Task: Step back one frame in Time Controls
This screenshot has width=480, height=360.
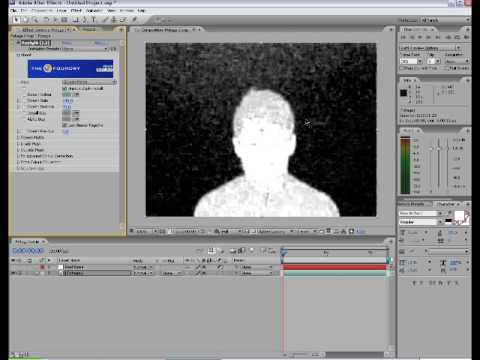Action: tap(413, 37)
